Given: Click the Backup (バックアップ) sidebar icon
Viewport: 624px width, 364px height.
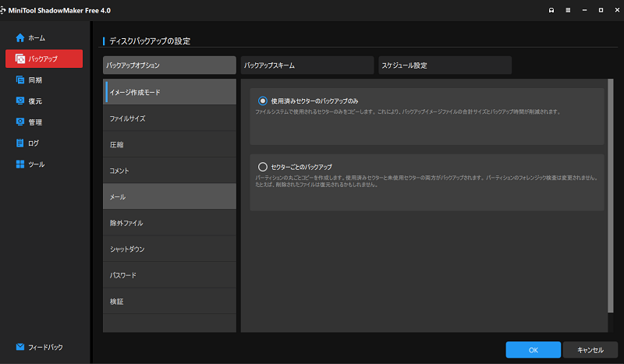Looking at the screenshot, I should pyautogui.click(x=20, y=59).
